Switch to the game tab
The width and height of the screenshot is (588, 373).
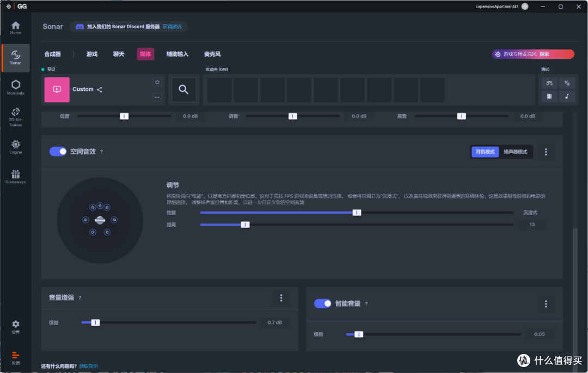[92, 54]
